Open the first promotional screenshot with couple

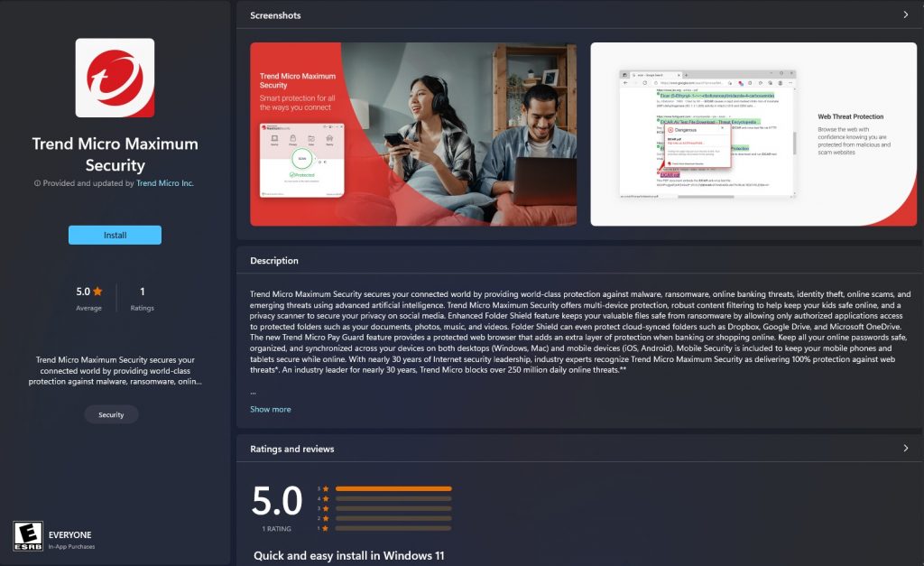(x=412, y=134)
